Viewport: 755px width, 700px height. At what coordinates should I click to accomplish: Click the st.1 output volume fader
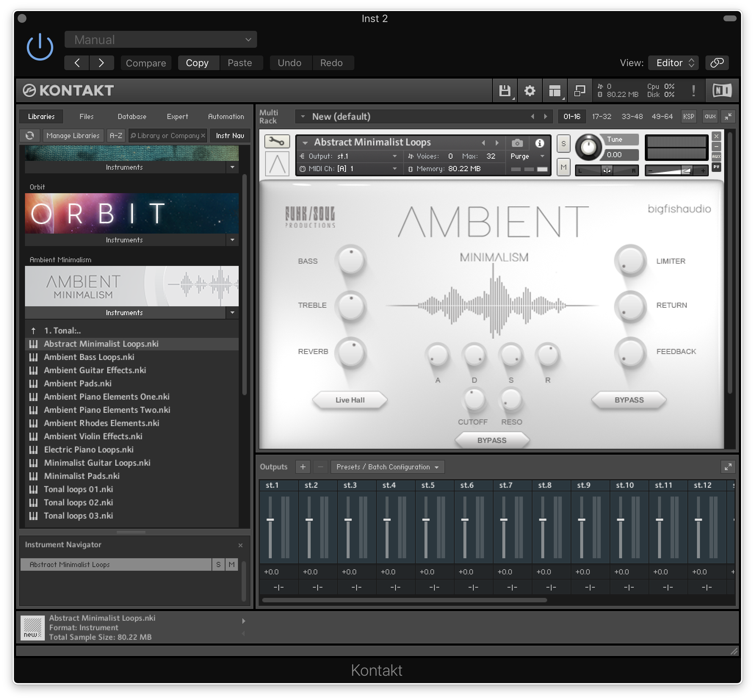click(270, 520)
